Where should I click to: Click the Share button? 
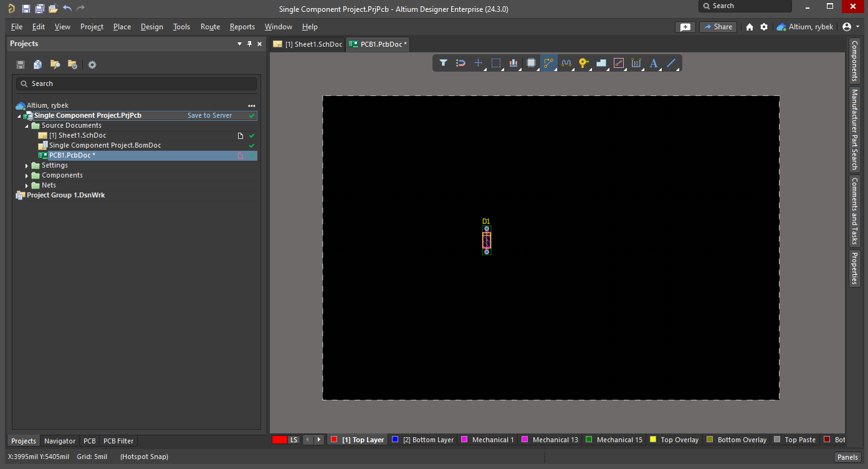[718, 27]
